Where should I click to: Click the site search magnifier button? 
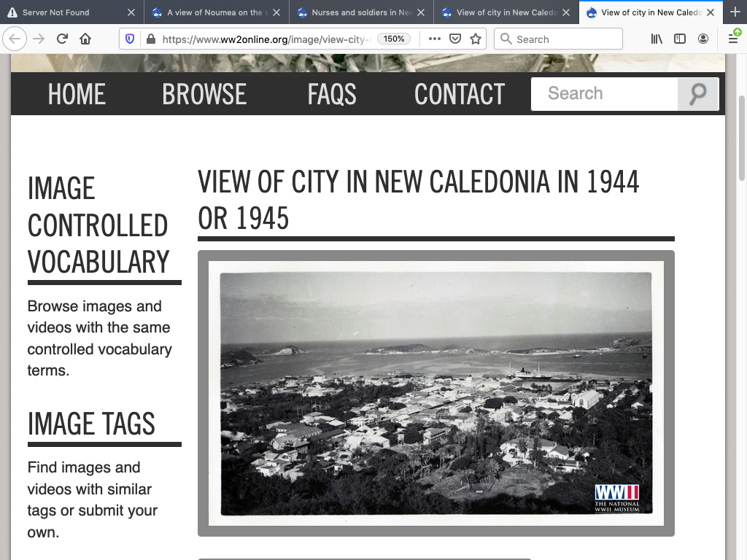(x=698, y=94)
